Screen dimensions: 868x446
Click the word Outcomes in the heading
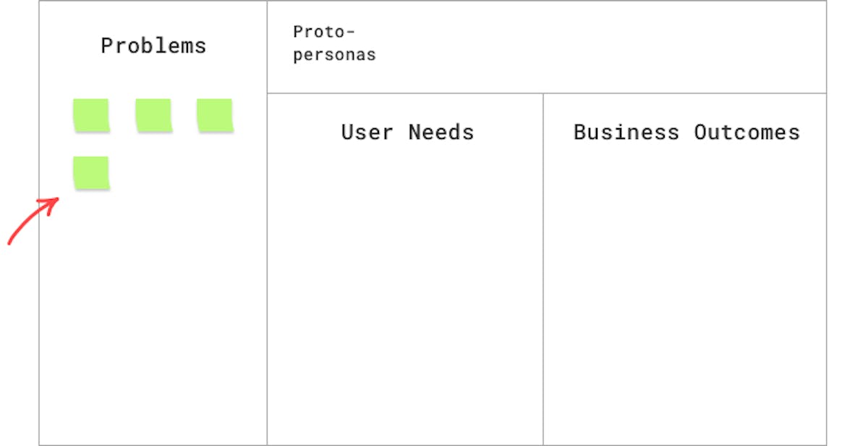[747, 132]
